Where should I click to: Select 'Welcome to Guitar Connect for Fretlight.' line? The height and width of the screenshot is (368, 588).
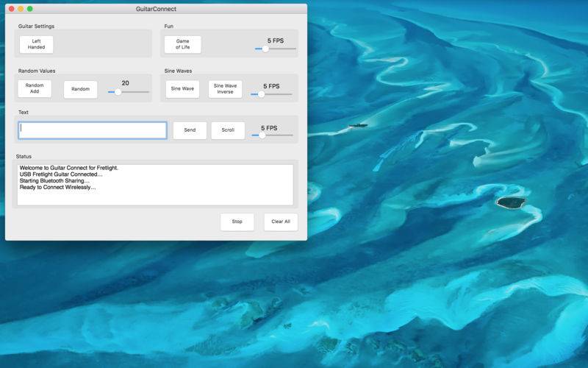69,169
